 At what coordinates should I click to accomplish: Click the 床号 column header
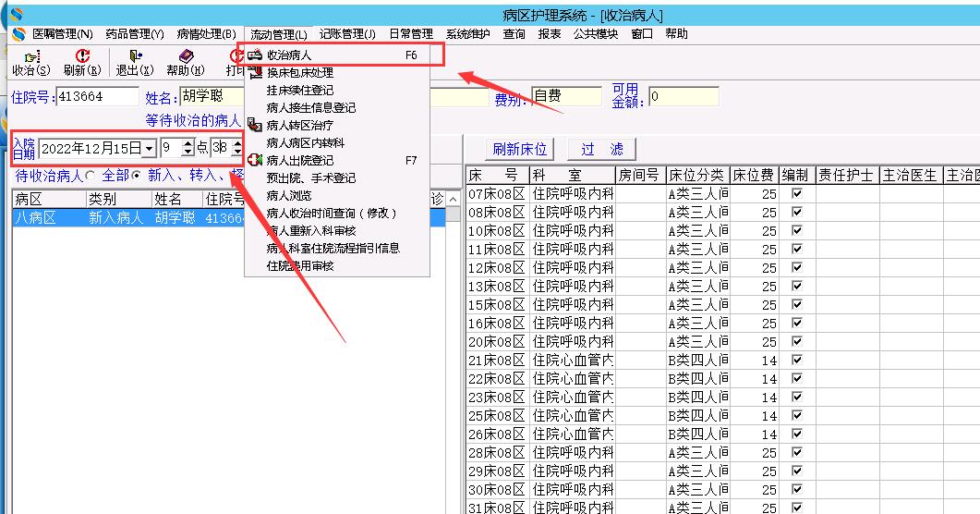(x=498, y=175)
